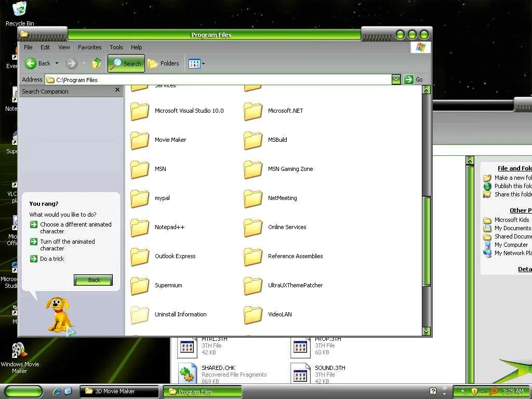Click the greyed Forward arrow button
This screenshot has width=532, height=399.
[72, 63]
